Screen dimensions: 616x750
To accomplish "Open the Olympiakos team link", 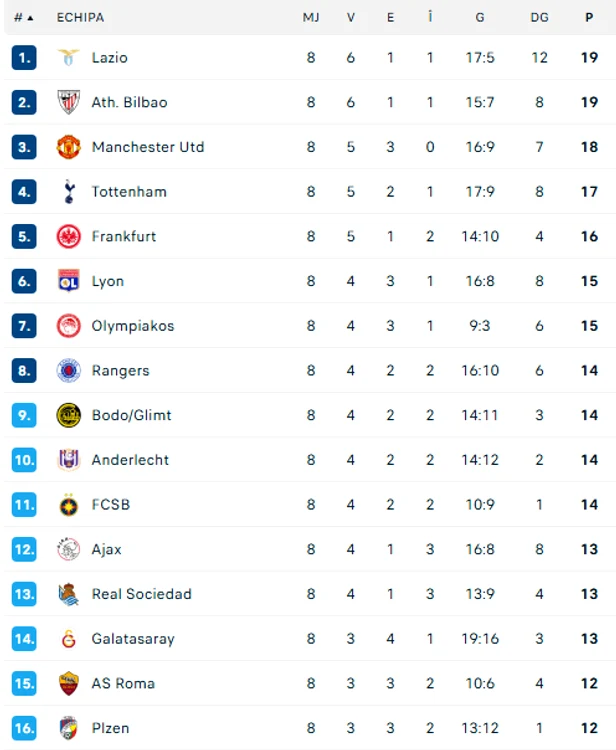I will (133, 326).
